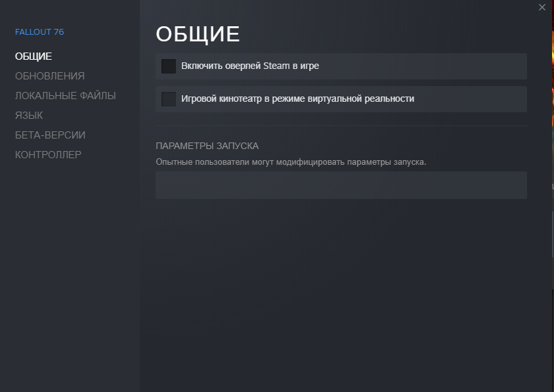This screenshot has width=554, height=392.
Task: Click empty sidebar area below КОНТРОЛЛЕР
Action: click(70, 263)
